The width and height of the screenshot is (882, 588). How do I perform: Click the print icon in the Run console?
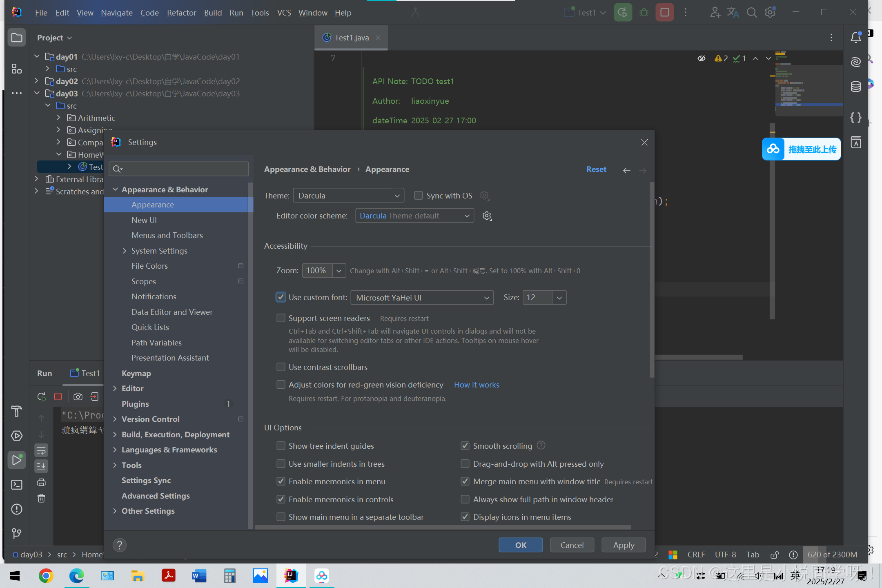pyautogui.click(x=41, y=482)
